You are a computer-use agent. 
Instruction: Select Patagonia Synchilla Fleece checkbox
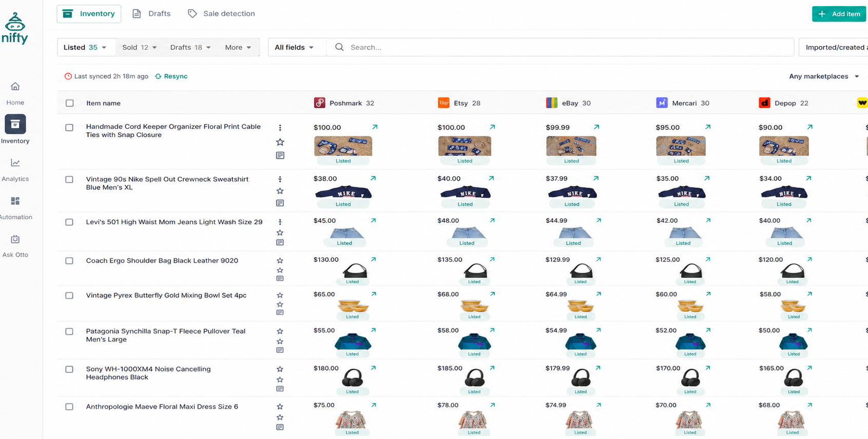pyautogui.click(x=69, y=331)
